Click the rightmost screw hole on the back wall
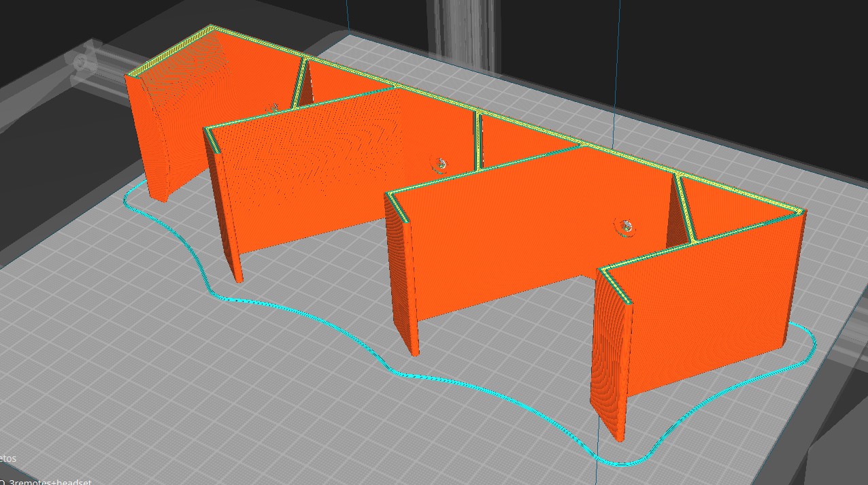This screenshot has height=485, width=868. (x=625, y=227)
